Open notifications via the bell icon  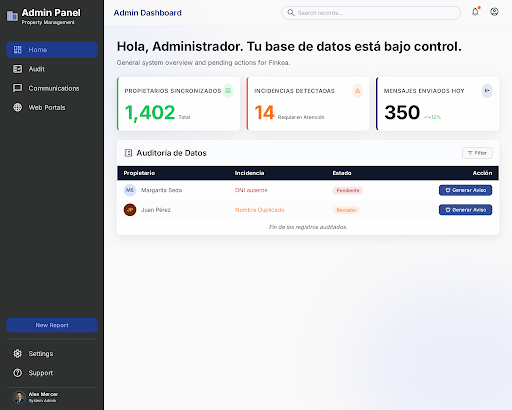tap(475, 12)
